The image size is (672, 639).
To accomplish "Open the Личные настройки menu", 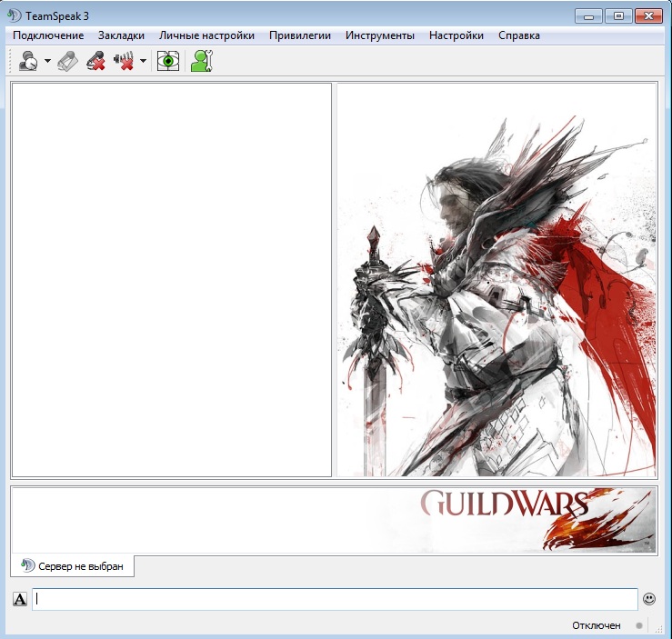I will pyautogui.click(x=206, y=35).
